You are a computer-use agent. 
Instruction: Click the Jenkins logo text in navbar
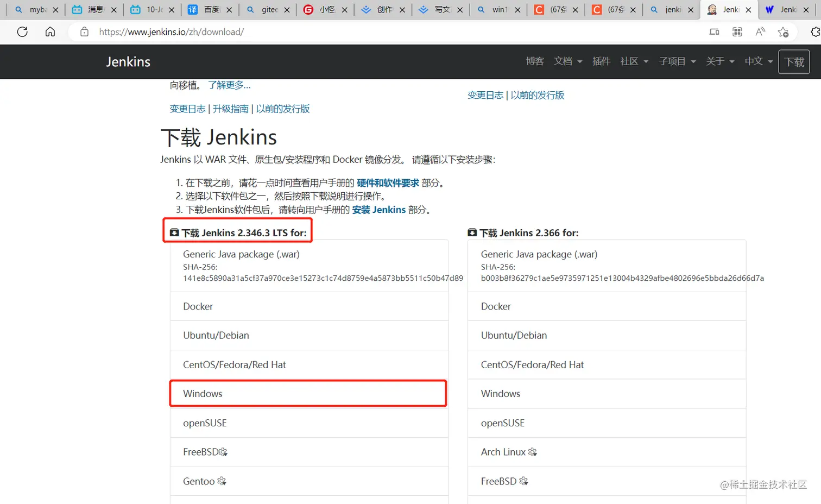tap(128, 62)
